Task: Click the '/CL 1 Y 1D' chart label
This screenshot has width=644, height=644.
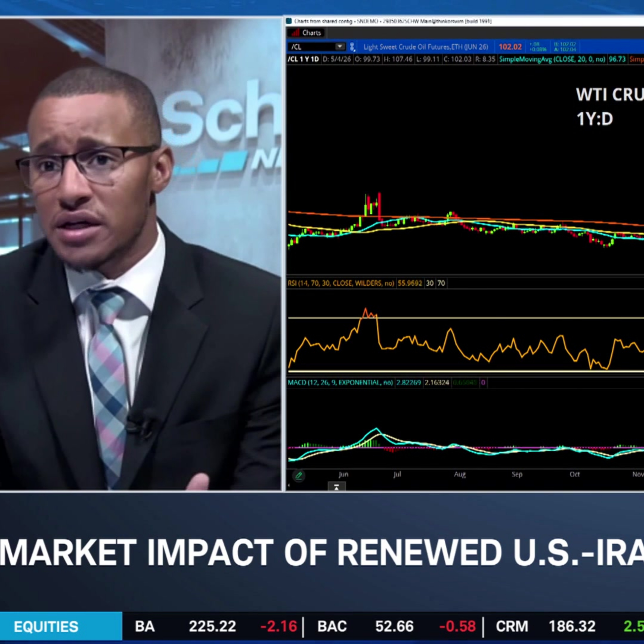Action: (303, 59)
